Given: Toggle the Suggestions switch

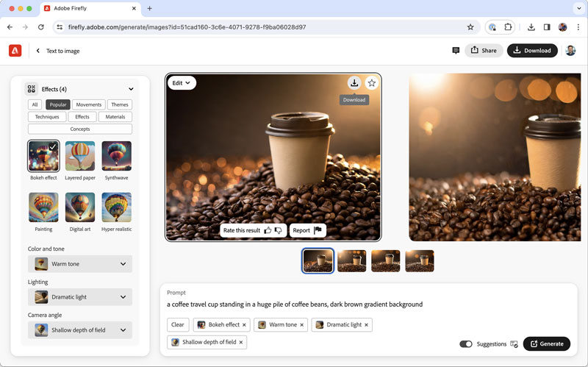Looking at the screenshot, I should click(466, 343).
